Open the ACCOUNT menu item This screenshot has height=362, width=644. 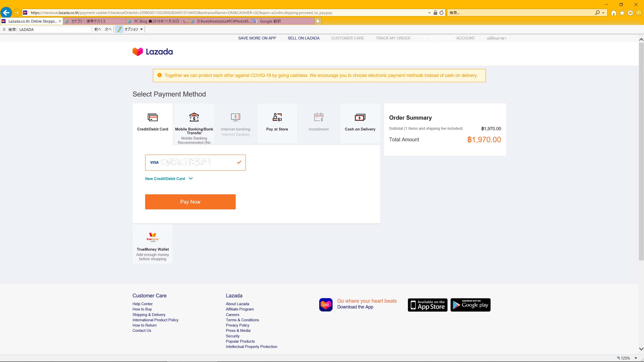(x=465, y=38)
